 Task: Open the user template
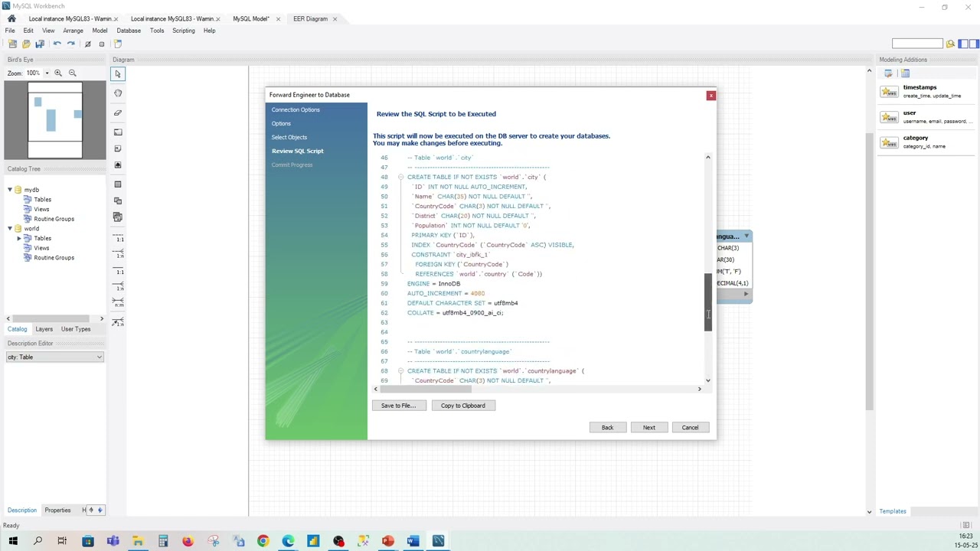[927, 116]
